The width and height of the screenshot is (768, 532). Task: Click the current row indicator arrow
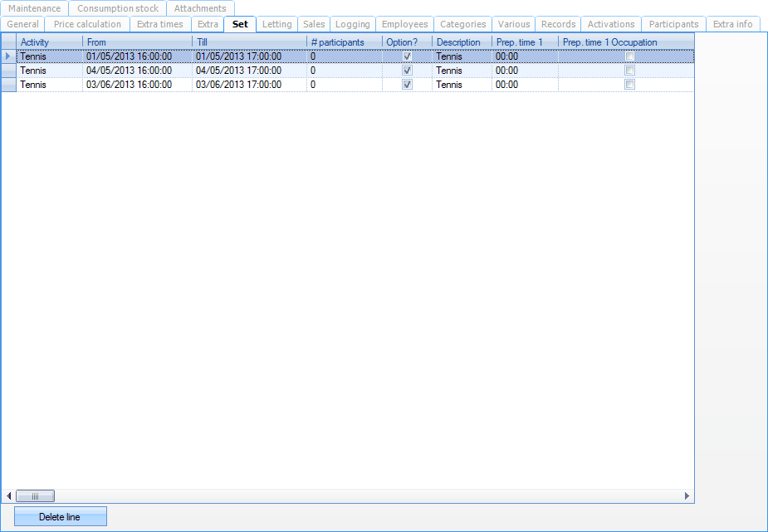click(x=8, y=56)
